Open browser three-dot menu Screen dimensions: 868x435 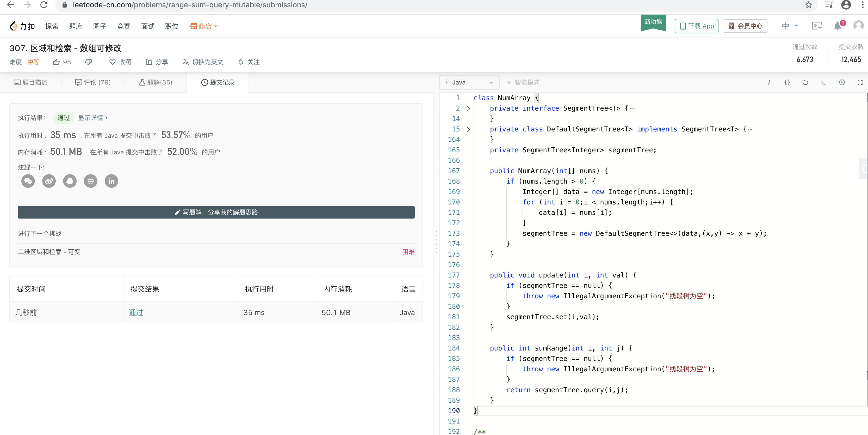[x=863, y=5]
